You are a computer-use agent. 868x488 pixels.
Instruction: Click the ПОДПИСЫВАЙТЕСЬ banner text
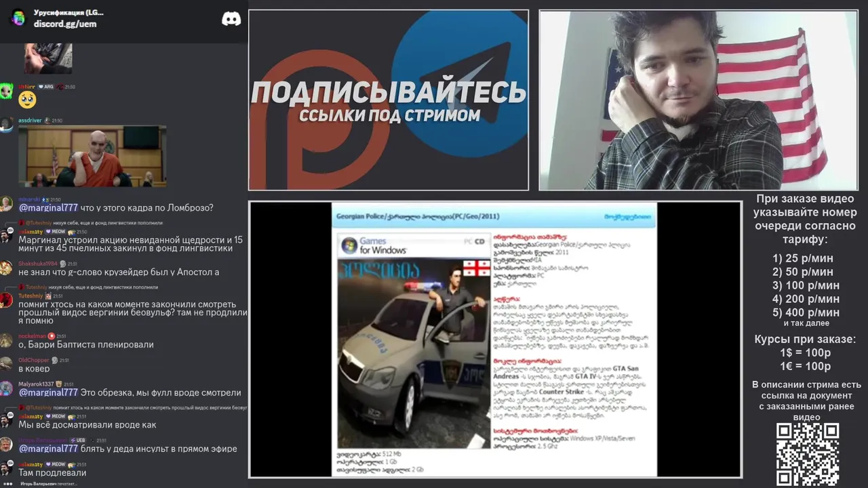click(389, 93)
